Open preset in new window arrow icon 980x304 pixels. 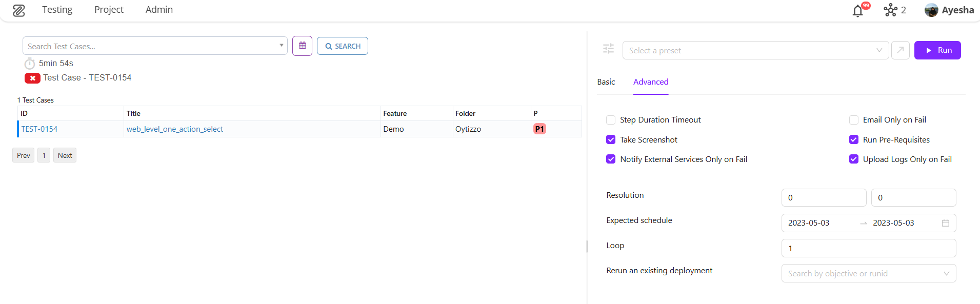click(x=900, y=50)
